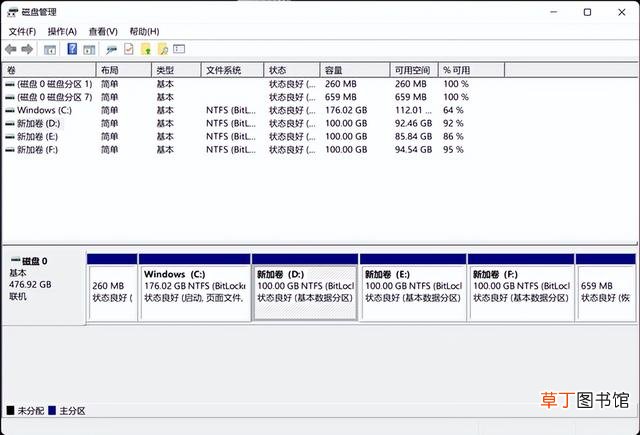The height and width of the screenshot is (435, 640).
Task: Select the 新加卷 (D:) partition block in disk map
Action: click(305, 287)
